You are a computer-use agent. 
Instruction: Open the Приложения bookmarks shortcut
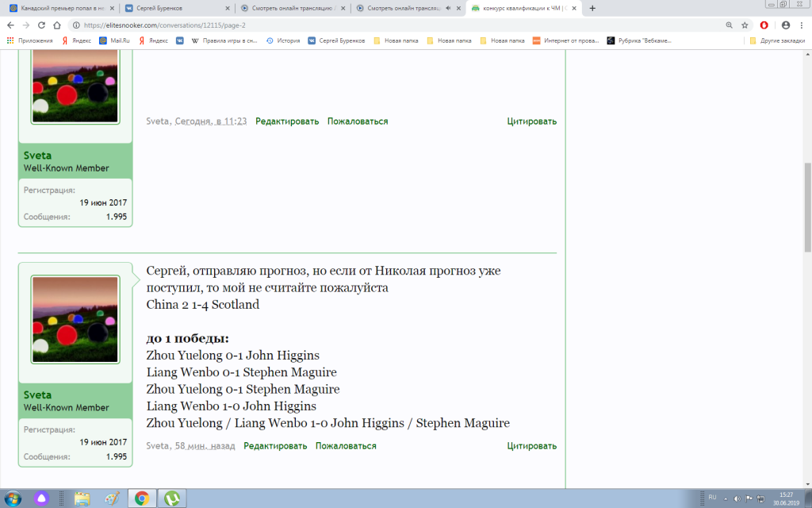pyautogui.click(x=30, y=40)
